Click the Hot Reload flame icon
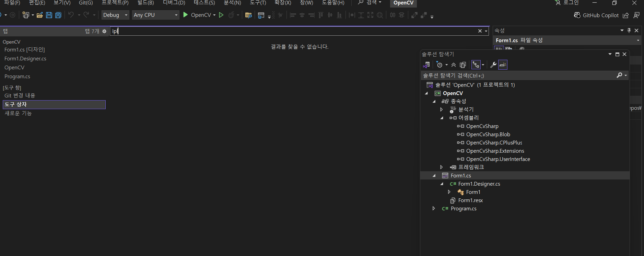 232,15
